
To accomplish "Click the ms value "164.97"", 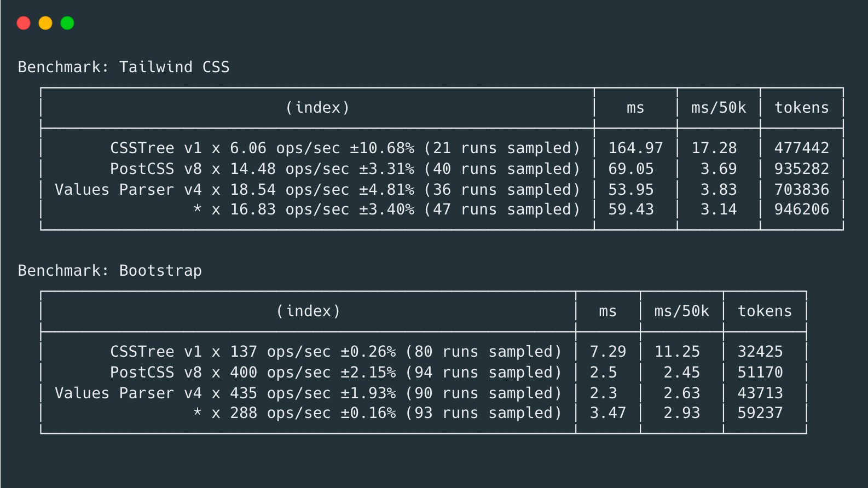I will click(x=635, y=148).
